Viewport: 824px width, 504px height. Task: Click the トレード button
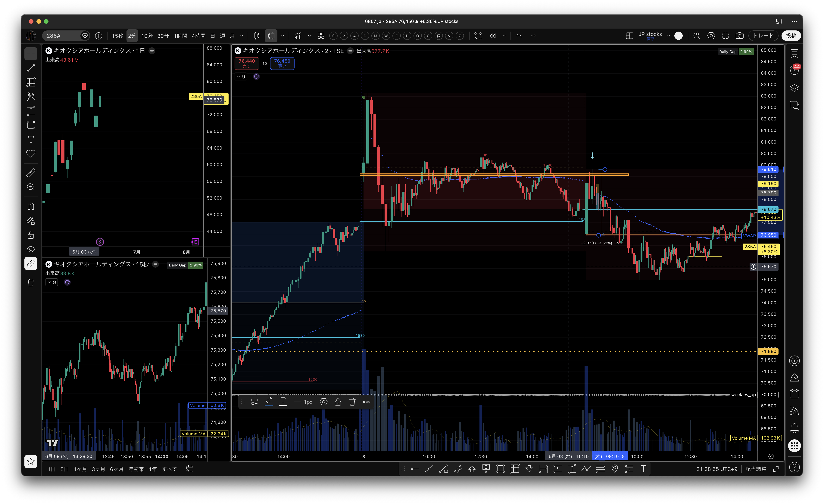pos(763,36)
